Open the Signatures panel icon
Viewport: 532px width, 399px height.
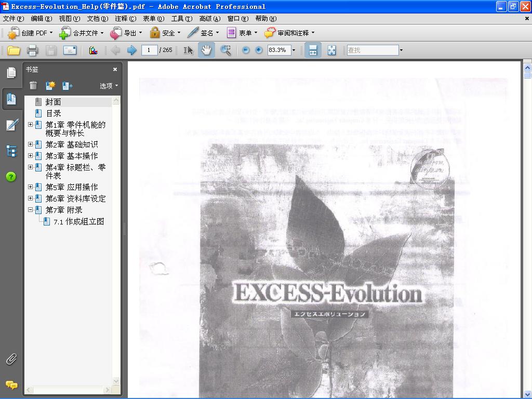coord(12,125)
